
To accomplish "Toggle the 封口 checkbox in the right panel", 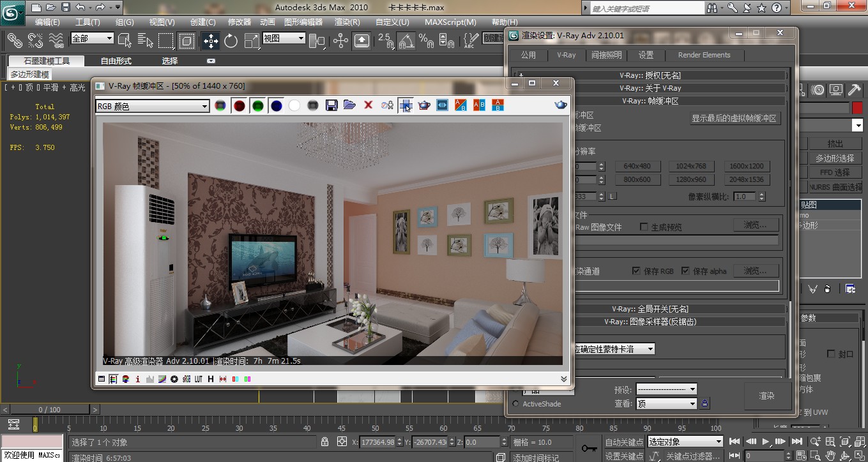I will pyautogui.click(x=831, y=354).
